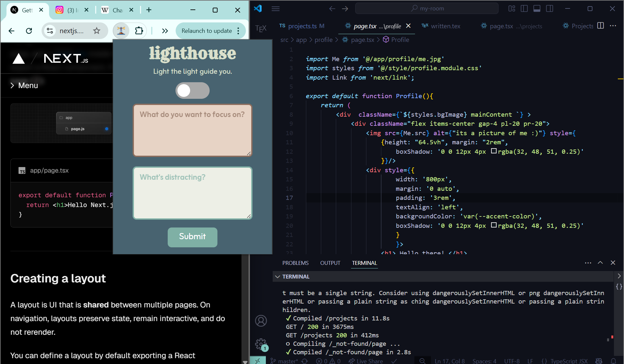Open the VS Code hamburger application menu
Image resolution: width=624 pixels, height=364 pixels.
tap(276, 9)
